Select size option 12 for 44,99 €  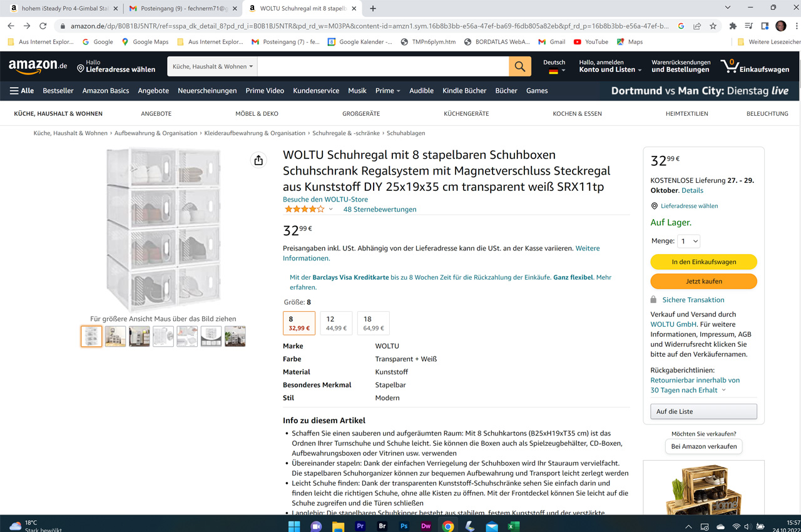click(x=336, y=323)
